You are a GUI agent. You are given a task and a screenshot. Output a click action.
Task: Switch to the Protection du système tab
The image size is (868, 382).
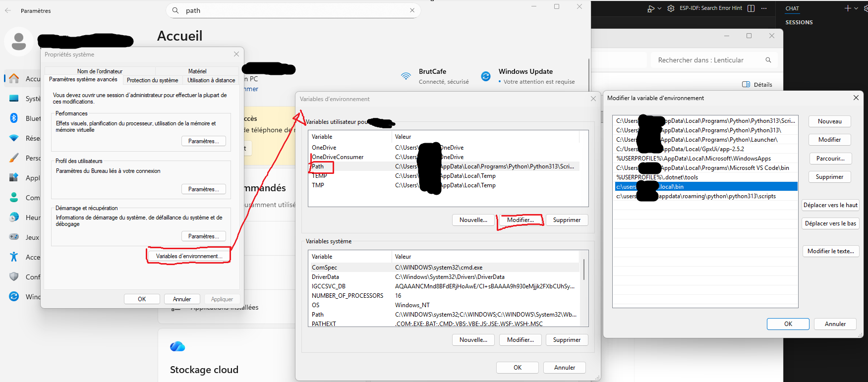[152, 80]
